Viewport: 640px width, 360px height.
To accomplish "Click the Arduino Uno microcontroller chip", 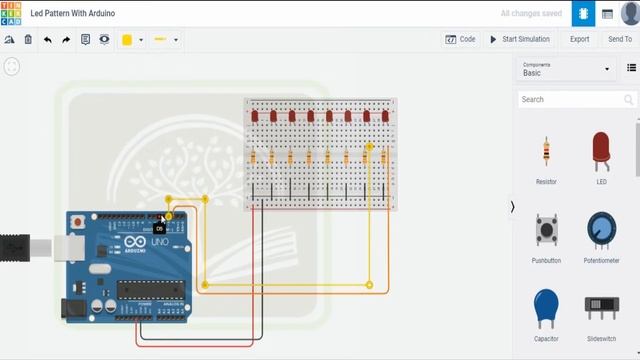I will click(151, 290).
